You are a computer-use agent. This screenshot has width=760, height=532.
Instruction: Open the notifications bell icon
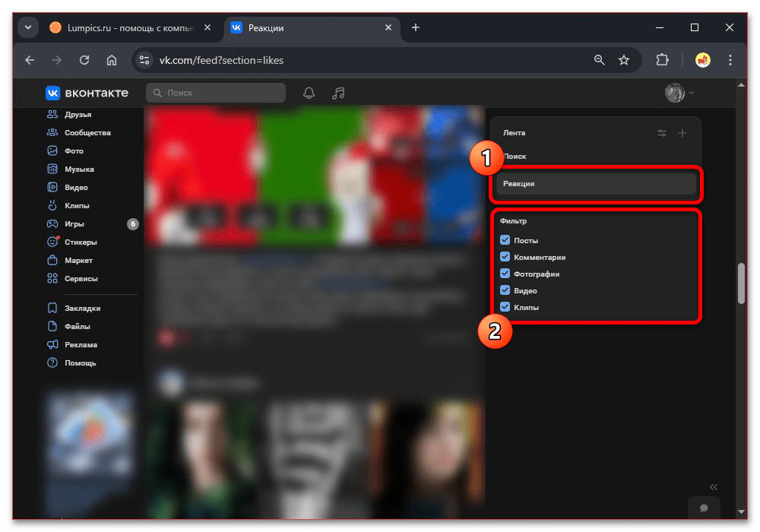(309, 93)
